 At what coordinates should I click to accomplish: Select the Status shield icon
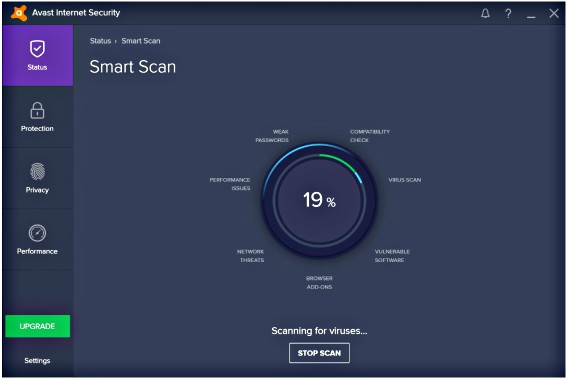pyautogui.click(x=37, y=49)
